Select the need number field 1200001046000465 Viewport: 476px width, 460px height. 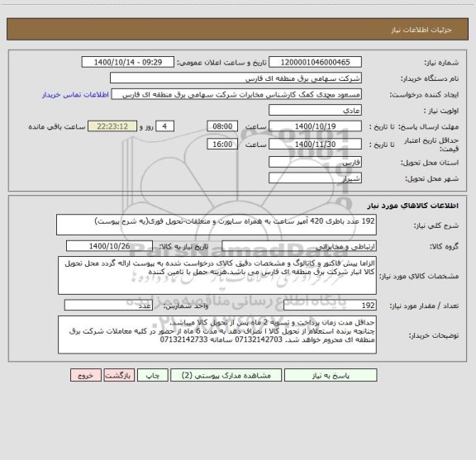[315, 62]
